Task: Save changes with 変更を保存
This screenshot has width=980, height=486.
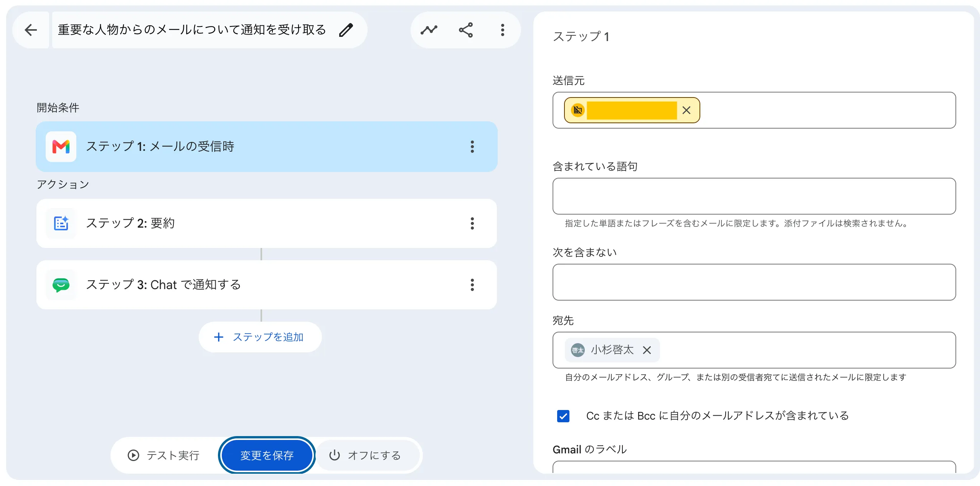Action: 267,455
